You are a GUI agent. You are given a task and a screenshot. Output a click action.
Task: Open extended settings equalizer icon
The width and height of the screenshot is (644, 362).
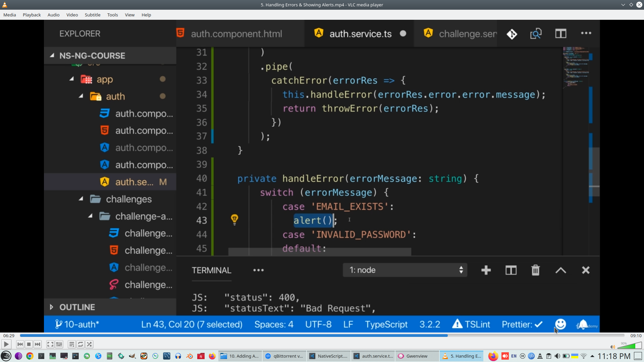pyautogui.click(x=59, y=344)
